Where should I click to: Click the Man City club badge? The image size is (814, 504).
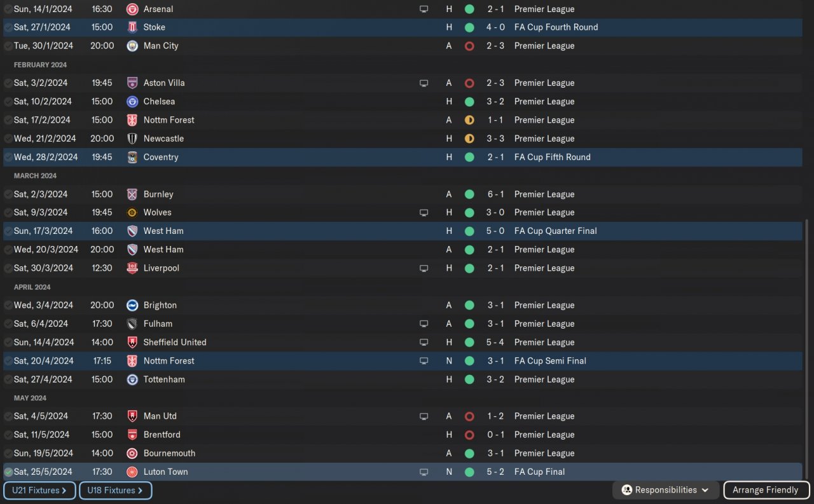tap(132, 46)
